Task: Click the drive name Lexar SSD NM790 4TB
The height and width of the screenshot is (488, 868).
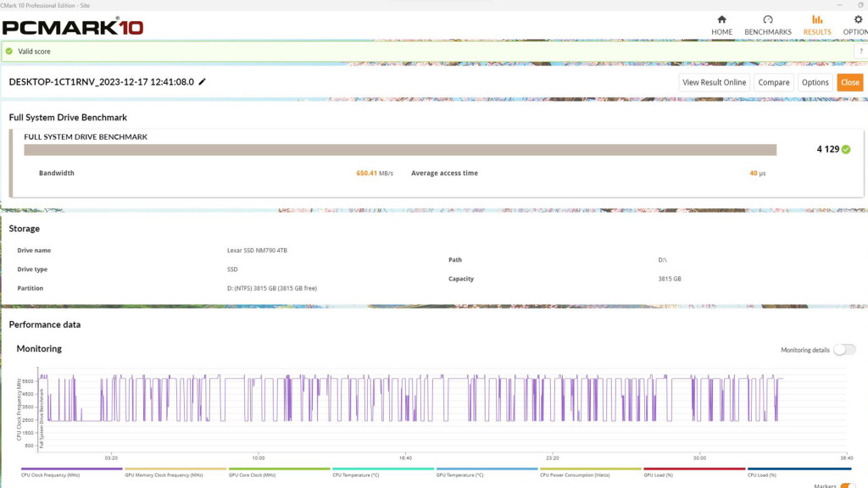Action: [257, 250]
